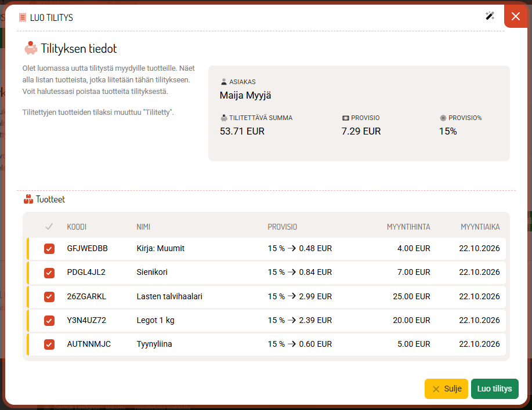
Task: Close the Luo tilitys dialog with X
Action: (516, 16)
